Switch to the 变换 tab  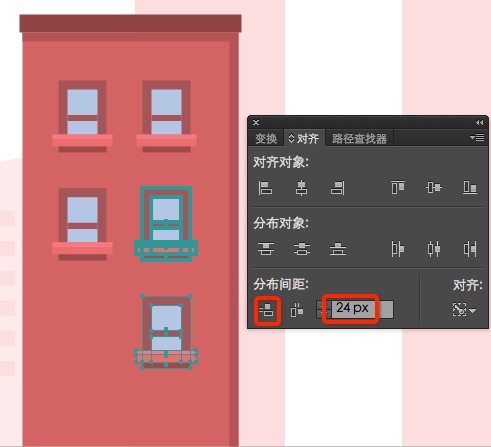[x=266, y=138]
